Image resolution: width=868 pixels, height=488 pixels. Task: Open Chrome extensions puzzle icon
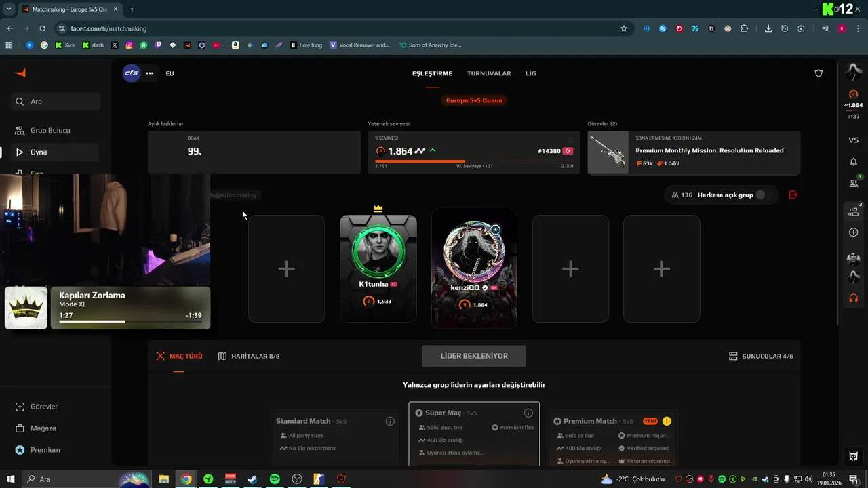744,28
